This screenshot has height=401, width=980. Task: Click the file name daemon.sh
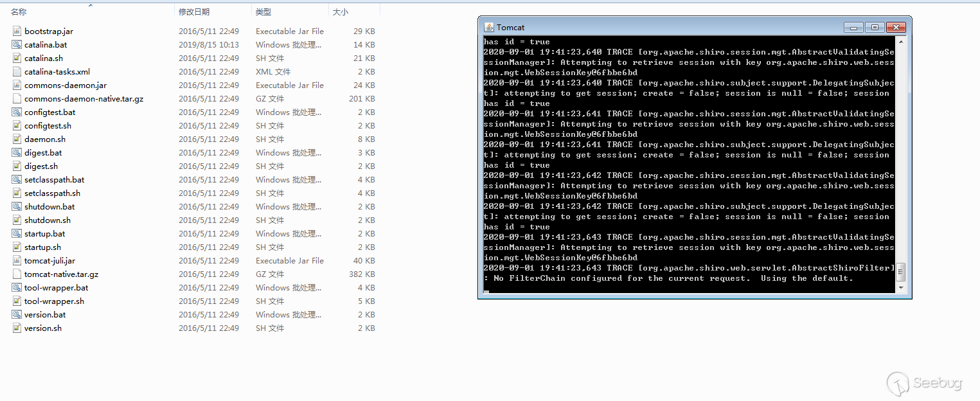tap(45, 139)
